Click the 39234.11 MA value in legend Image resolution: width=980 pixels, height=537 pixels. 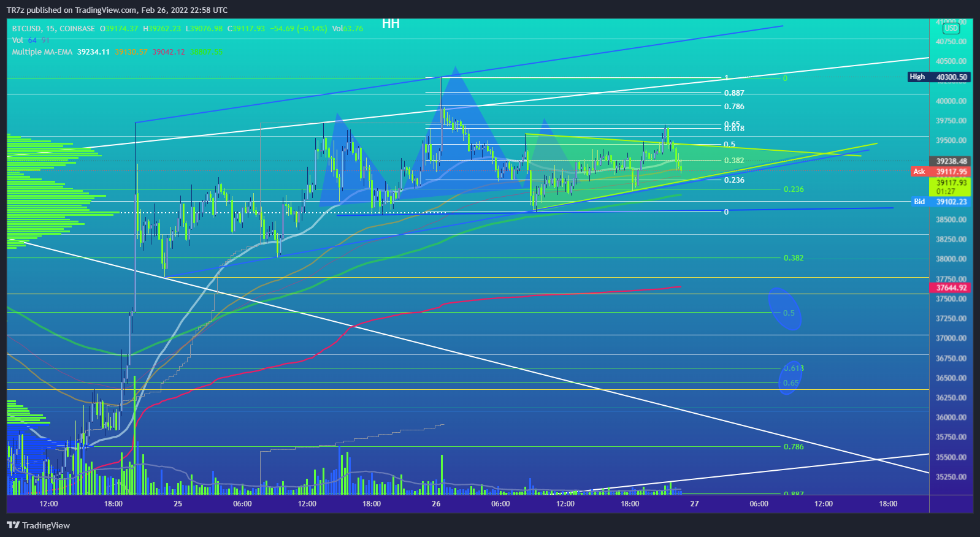click(93, 52)
